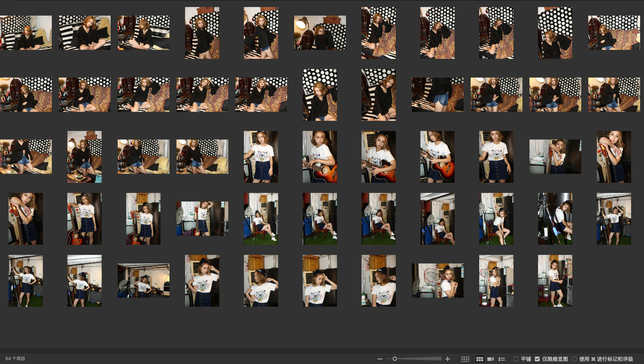Image resolution: width=644 pixels, height=364 pixels.
Task: Check 使用 ⌘ 进行标记和评级 option
Action: click(574, 359)
